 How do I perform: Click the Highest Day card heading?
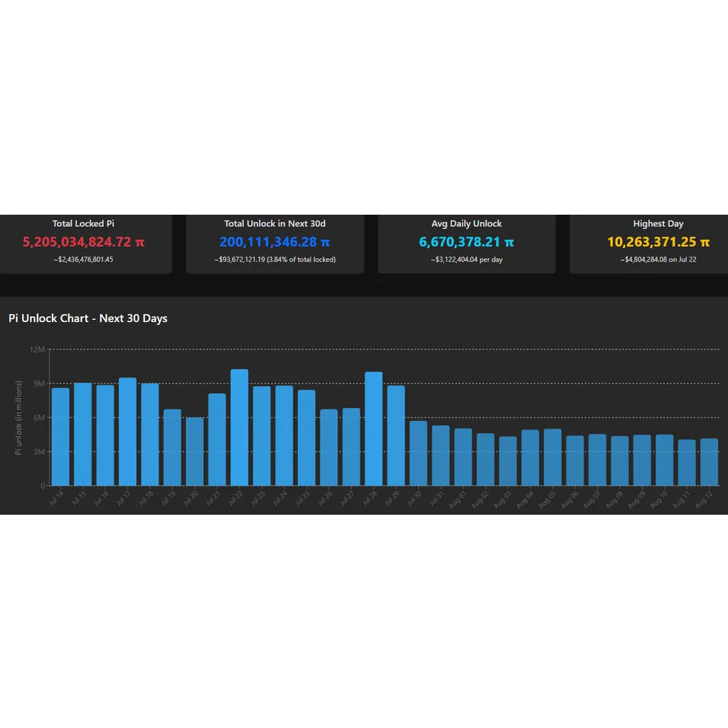(658, 223)
